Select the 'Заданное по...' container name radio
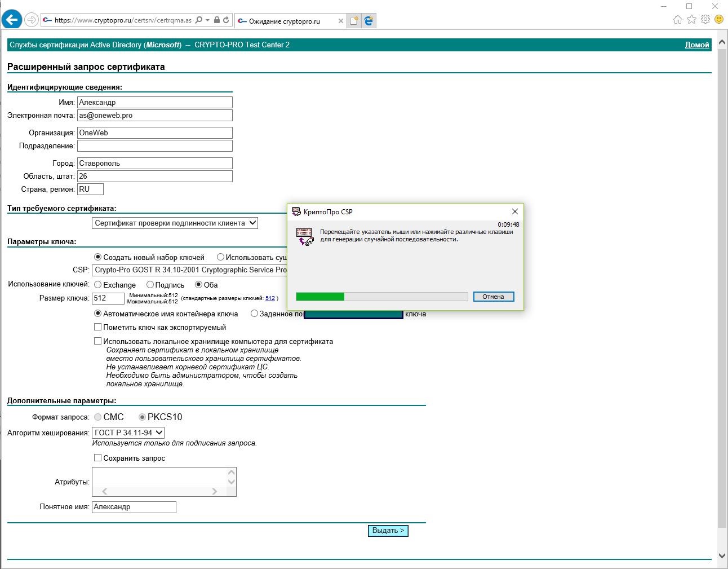The height and width of the screenshot is (569, 728). (x=255, y=314)
